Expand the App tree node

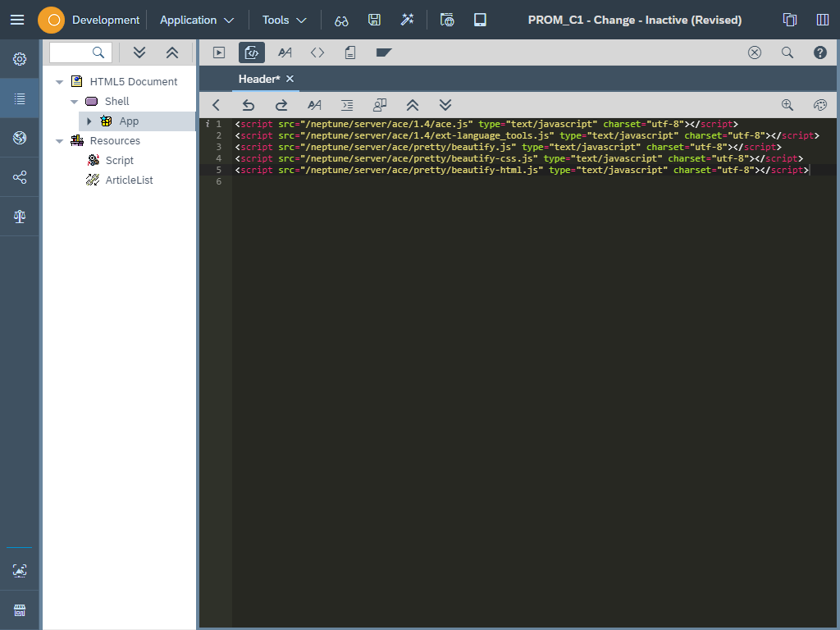(x=90, y=121)
